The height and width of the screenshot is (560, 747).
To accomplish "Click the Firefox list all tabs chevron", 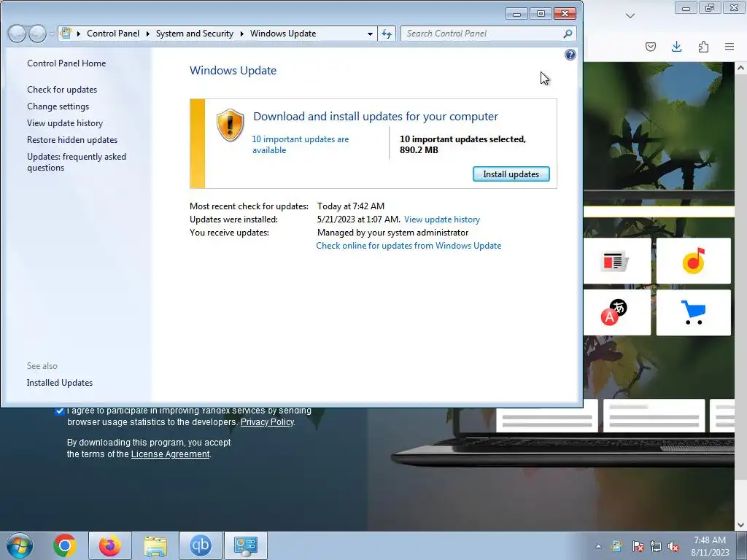I will coord(630,16).
